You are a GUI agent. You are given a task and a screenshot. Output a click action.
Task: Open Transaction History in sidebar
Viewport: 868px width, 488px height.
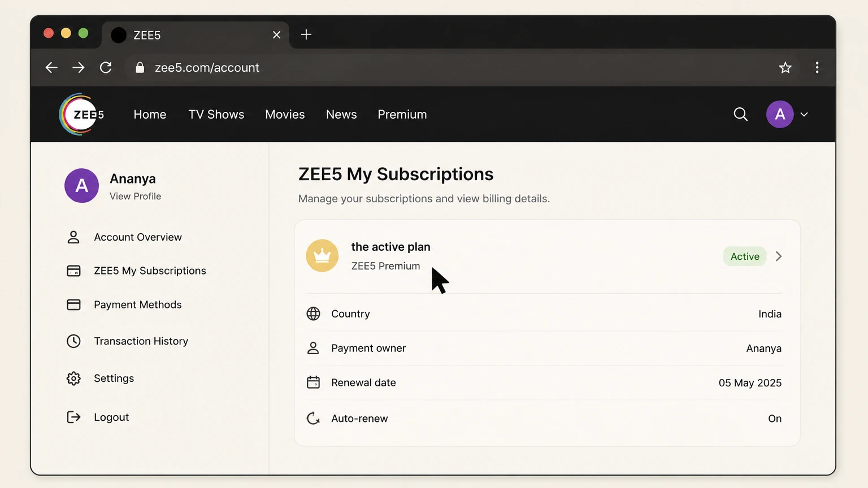[141, 341]
